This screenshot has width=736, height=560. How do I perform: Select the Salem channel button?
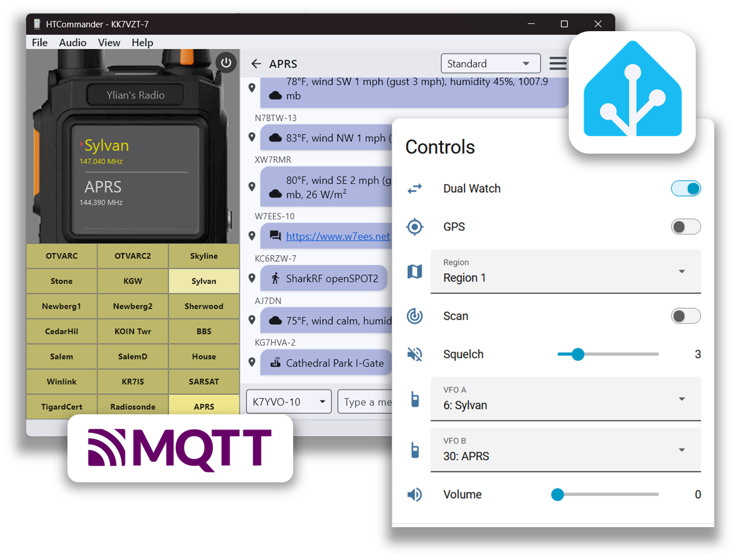(x=62, y=357)
